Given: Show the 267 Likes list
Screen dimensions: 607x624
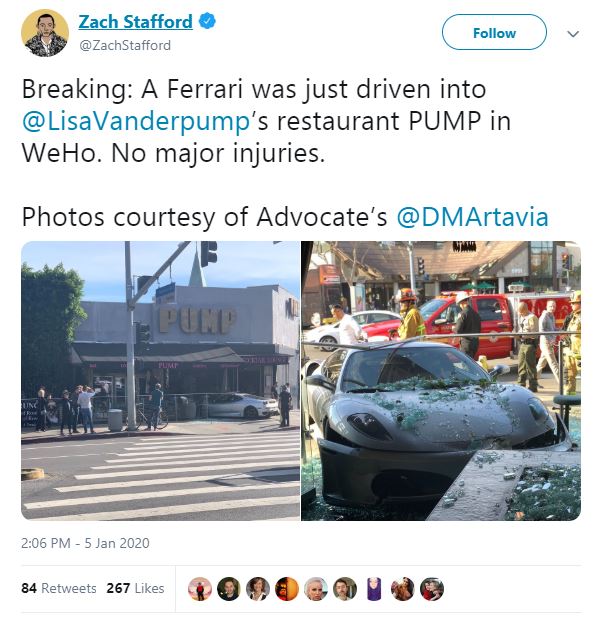Looking at the screenshot, I should tap(135, 588).
